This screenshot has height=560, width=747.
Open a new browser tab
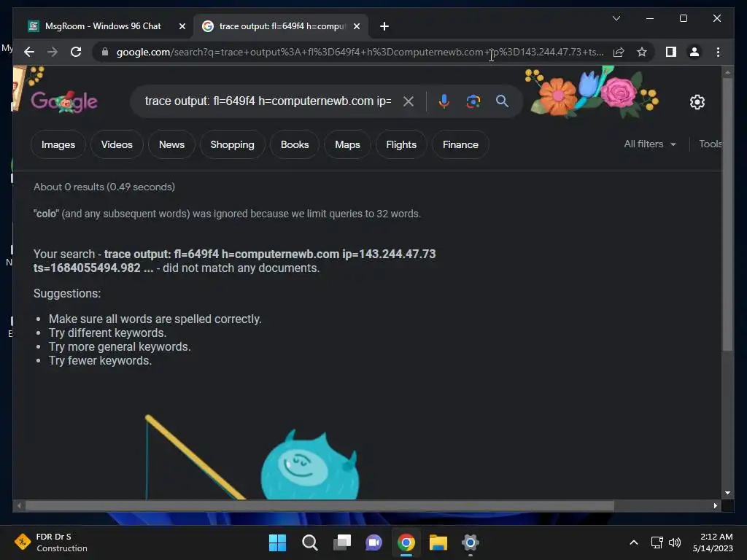384,26
